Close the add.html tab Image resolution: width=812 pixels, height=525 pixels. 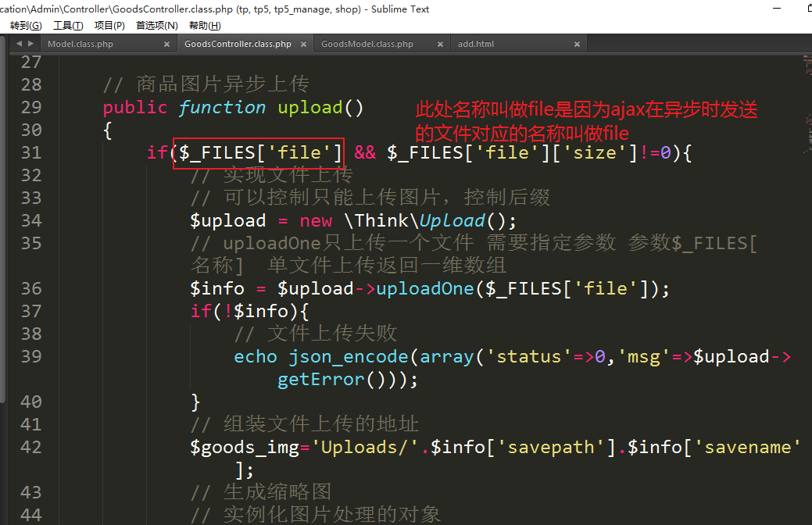[x=577, y=45]
